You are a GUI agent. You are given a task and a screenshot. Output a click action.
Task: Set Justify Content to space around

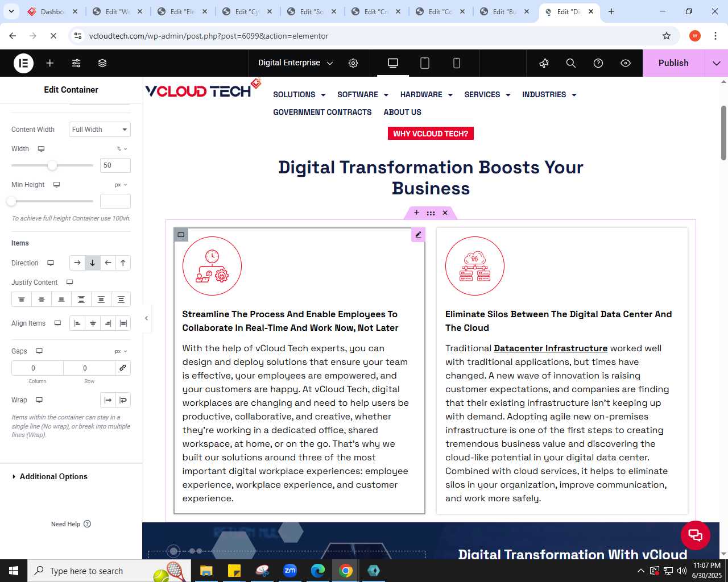pyautogui.click(x=101, y=300)
